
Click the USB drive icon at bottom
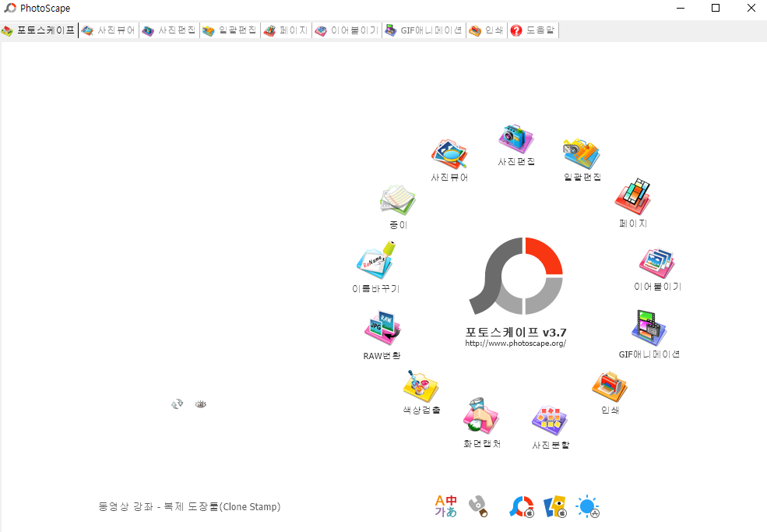478,506
